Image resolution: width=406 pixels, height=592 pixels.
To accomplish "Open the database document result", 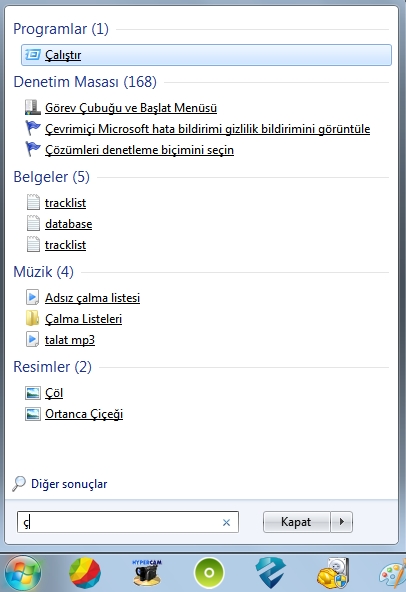I will [x=68, y=224].
